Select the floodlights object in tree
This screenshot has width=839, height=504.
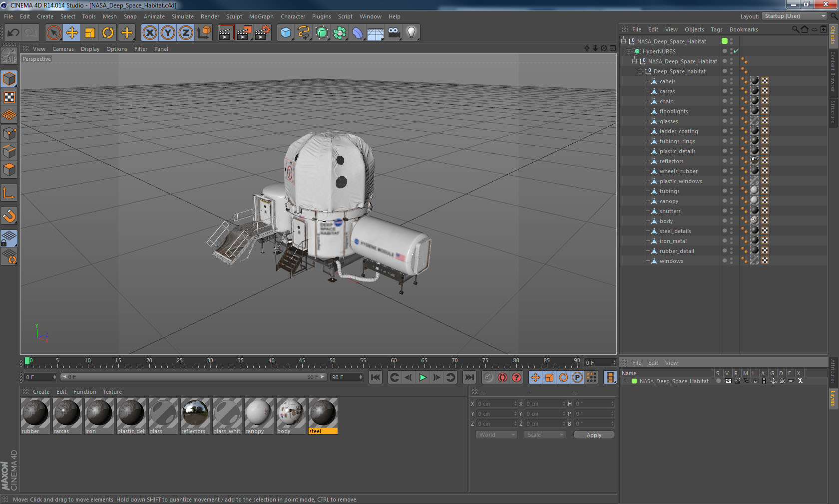(673, 111)
